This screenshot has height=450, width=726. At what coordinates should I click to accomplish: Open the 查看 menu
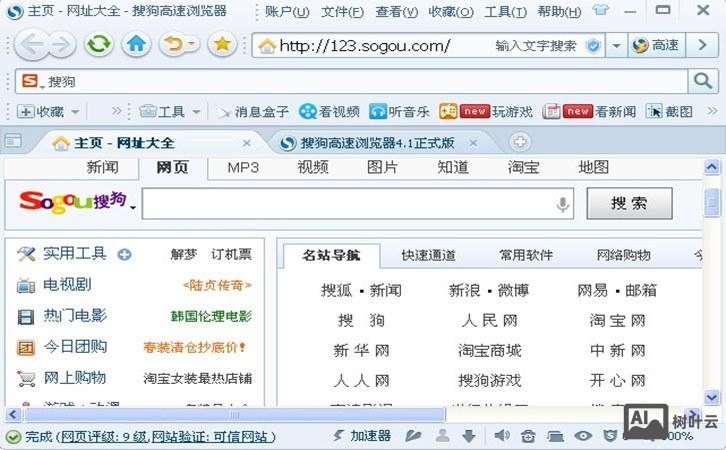[x=397, y=11]
